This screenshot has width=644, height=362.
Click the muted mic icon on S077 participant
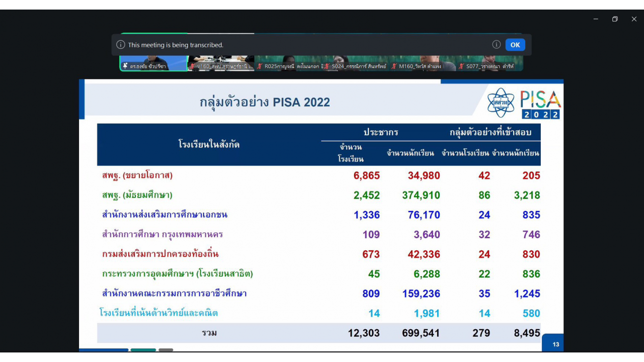pyautogui.click(x=461, y=66)
